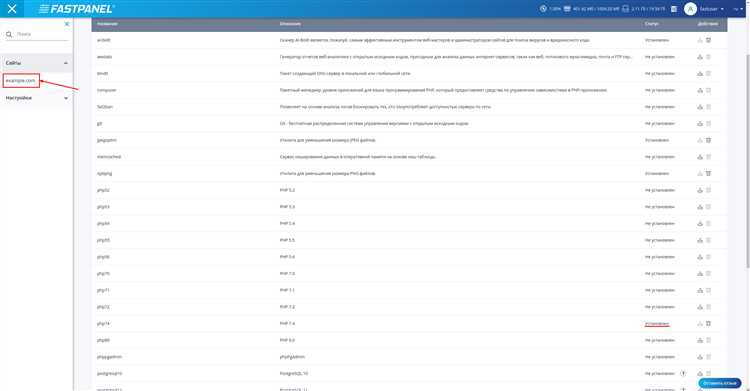Click the Название column header
The image size is (750, 391).
(x=107, y=24)
